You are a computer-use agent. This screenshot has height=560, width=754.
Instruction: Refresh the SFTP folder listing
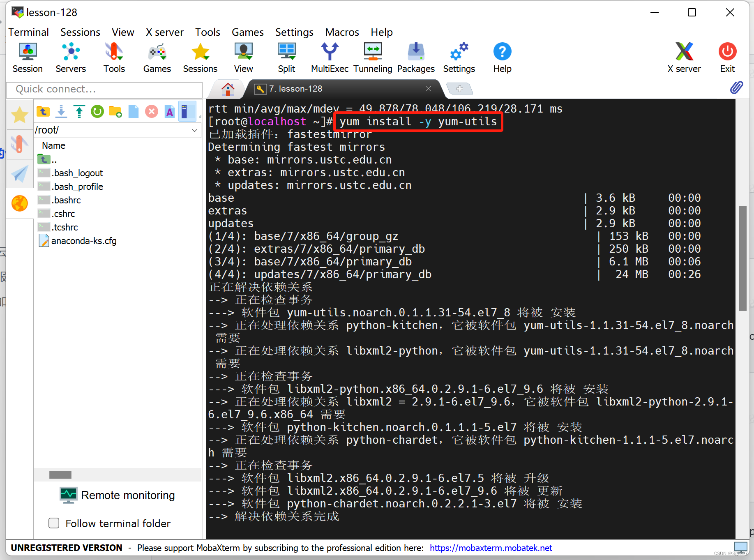[97, 111]
